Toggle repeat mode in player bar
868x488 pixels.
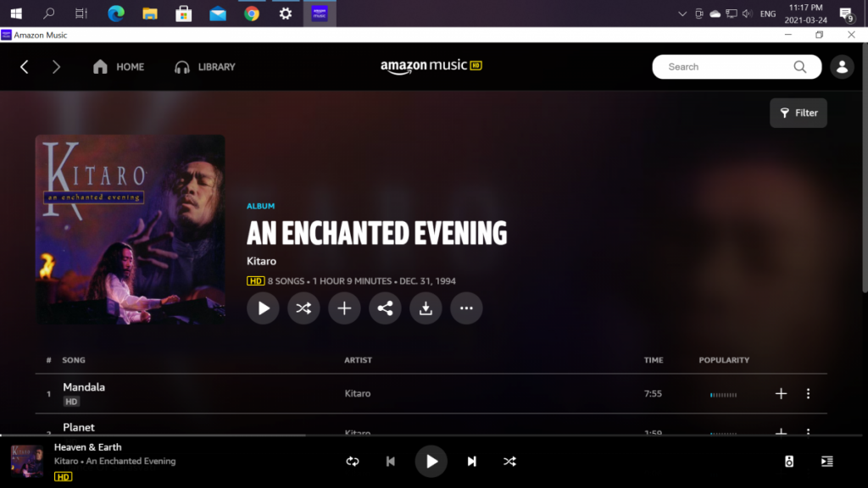pyautogui.click(x=353, y=462)
